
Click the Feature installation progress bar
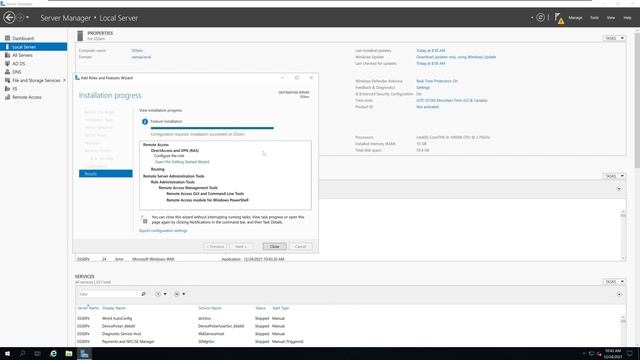(212, 128)
